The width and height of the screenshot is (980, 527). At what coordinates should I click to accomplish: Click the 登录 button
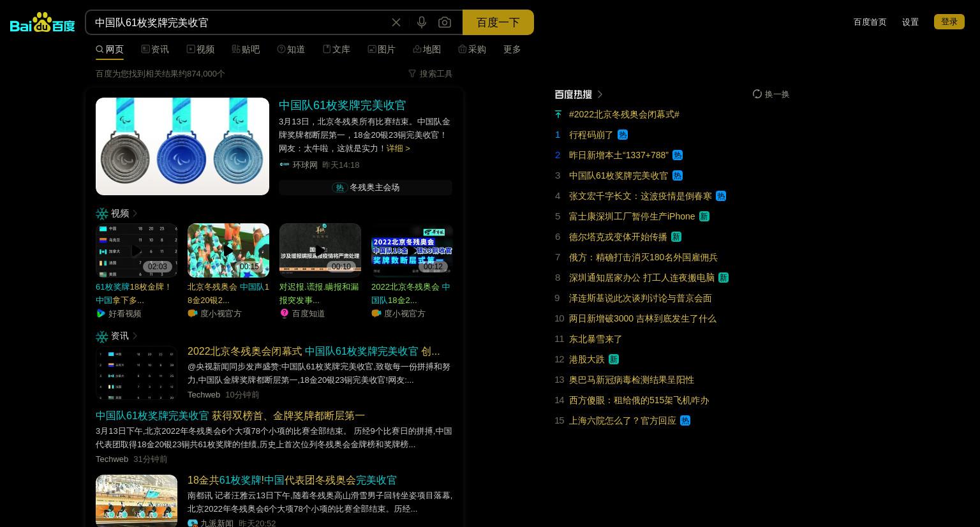[x=949, y=22]
